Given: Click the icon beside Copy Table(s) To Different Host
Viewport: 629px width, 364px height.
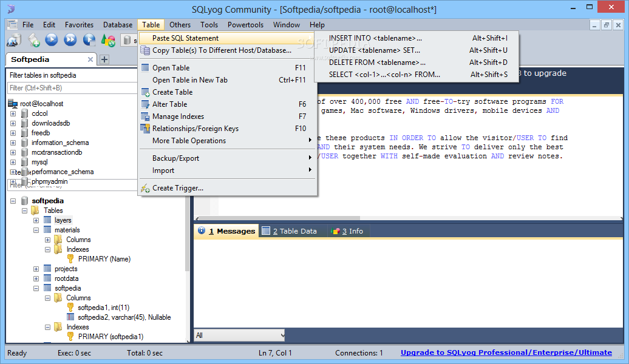Looking at the screenshot, I should pyautogui.click(x=145, y=50).
